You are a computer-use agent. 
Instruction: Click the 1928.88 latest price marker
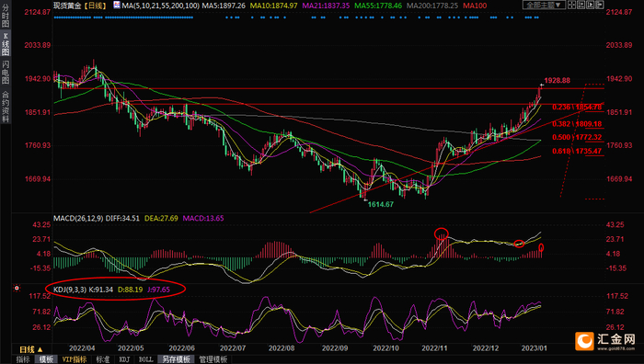(x=557, y=81)
